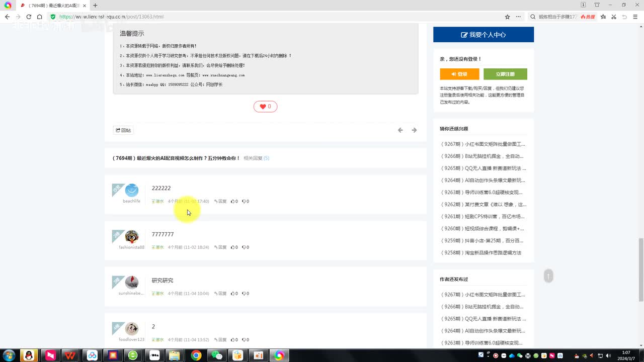Open the 我要个人中心 blue banner
The image size is (644, 362).
pos(484,35)
